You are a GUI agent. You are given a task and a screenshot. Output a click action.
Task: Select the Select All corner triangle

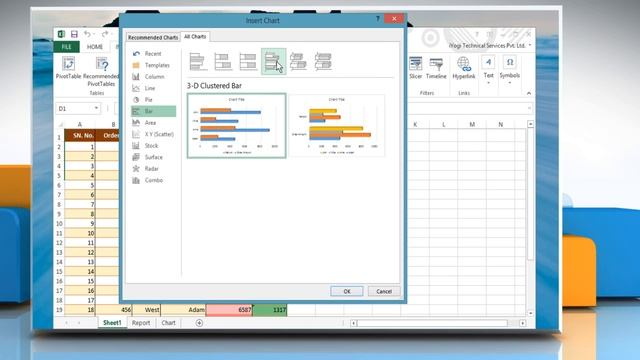click(60, 124)
